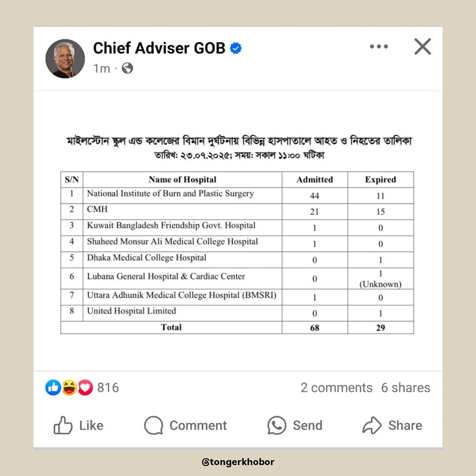
Task: Click the Share arrow icon
Action: tap(372, 425)
